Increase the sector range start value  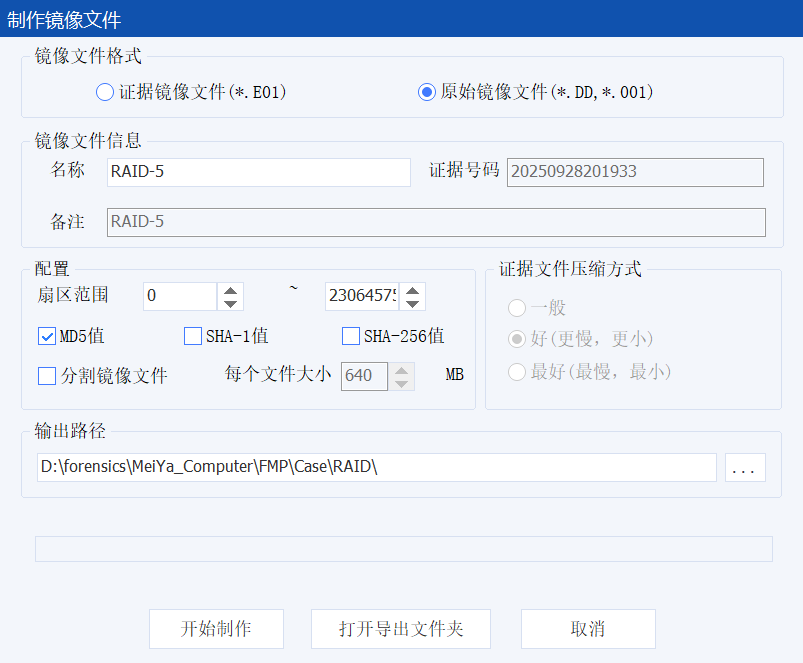(231, 290)
